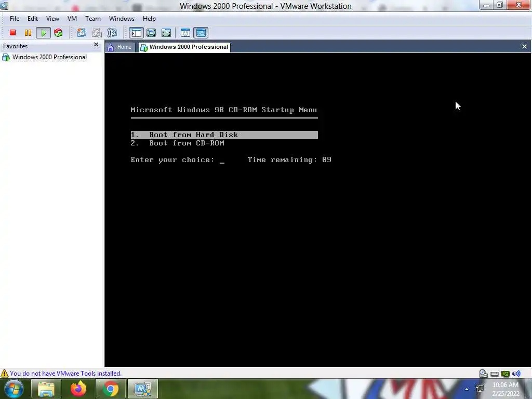Screen dimensions: 532x399
Task: Toggle the Console view toolbar button
Action: coord(201,33)
